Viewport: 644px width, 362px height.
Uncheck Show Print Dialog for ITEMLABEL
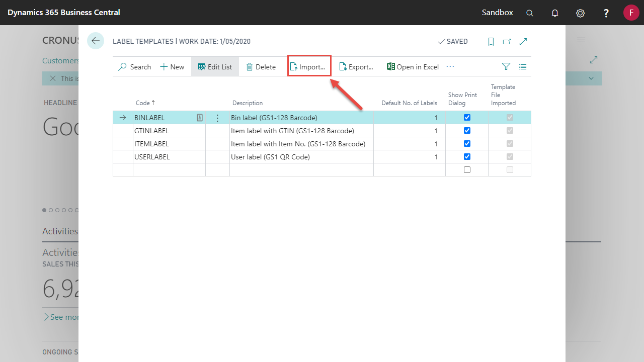click(x=467, y=144)
